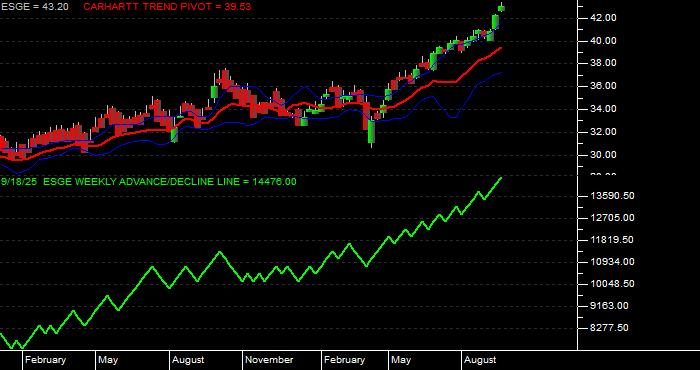
Task: Click the final point of the advance/decline line
Action: click(x=501, y=178)
